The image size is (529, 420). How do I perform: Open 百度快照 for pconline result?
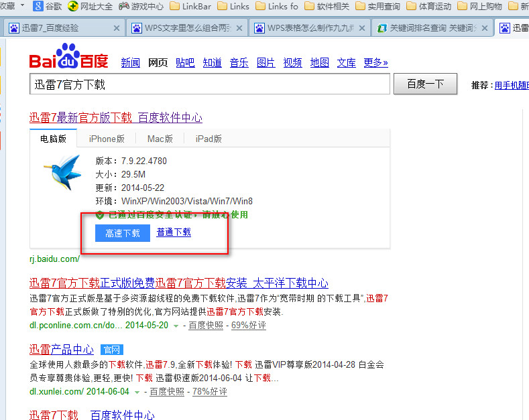[x=206, y=326]
